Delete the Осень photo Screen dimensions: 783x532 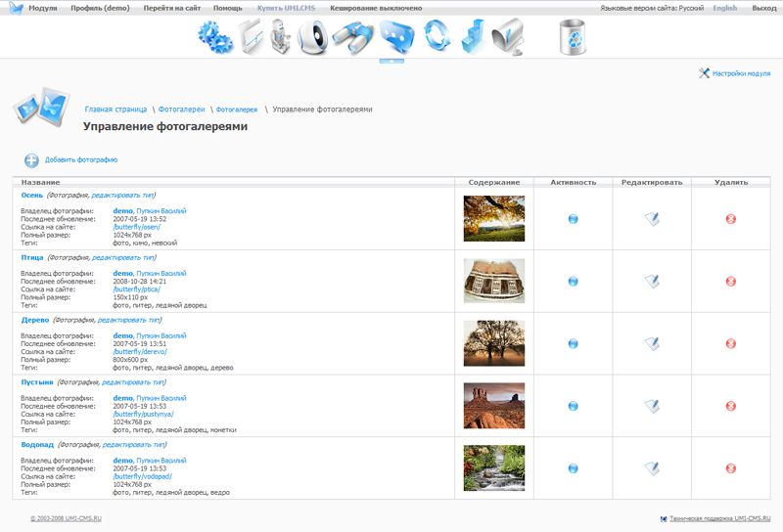coord(730,219)
